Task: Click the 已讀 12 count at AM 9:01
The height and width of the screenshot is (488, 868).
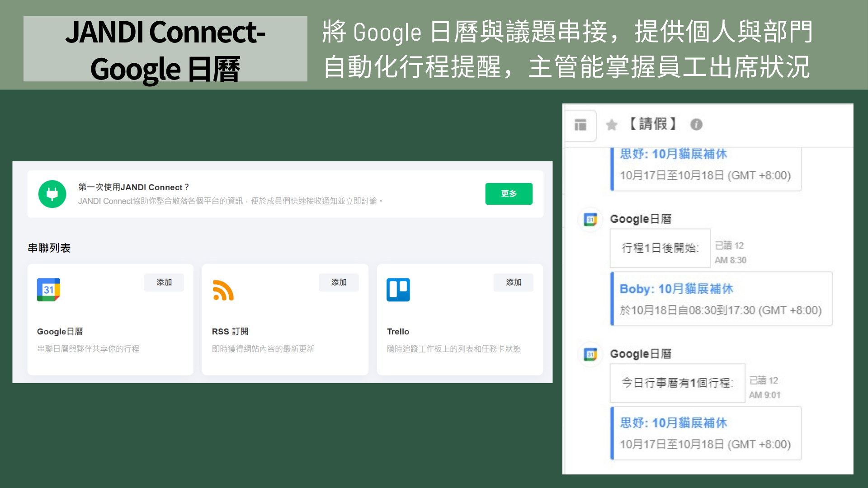Action: coord(764,380)
